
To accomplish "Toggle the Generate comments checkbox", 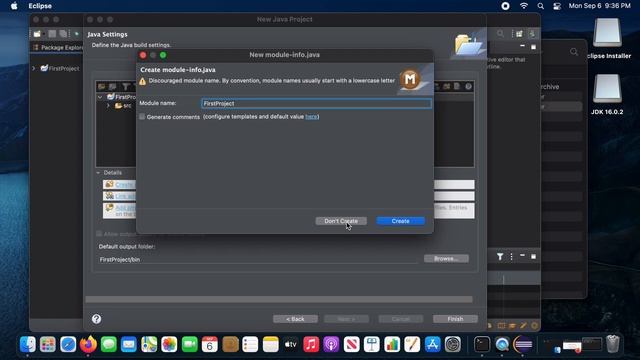I will coord(142,117).
